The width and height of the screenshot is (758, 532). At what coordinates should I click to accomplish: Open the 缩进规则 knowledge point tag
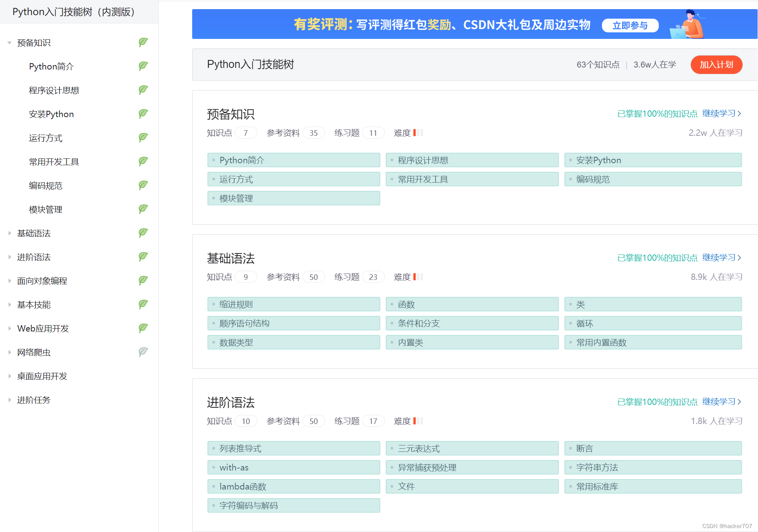point(293,304)
